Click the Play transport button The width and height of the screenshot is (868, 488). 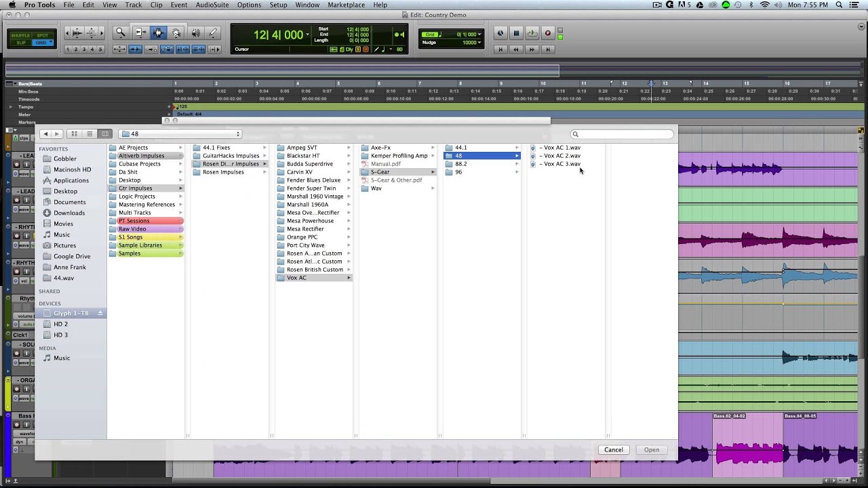tap(532, 33)
